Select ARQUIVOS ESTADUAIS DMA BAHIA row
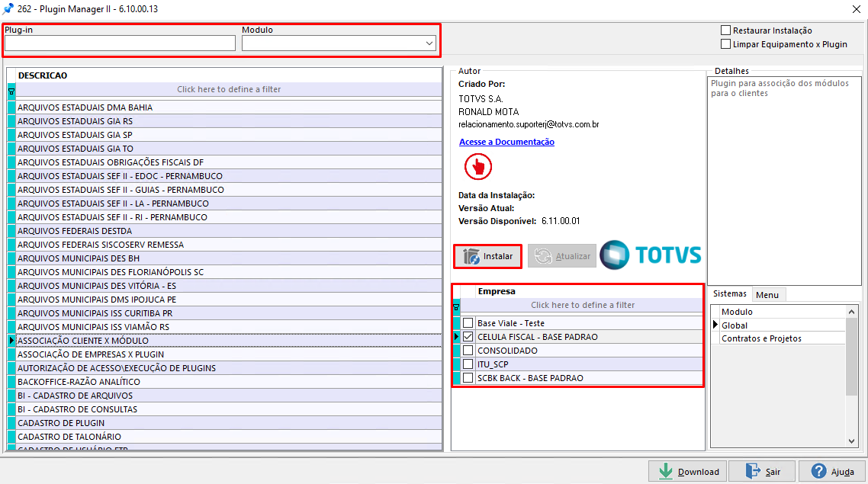Image resolution: width=868 pixels, height=484 pixels. (229, 107)
